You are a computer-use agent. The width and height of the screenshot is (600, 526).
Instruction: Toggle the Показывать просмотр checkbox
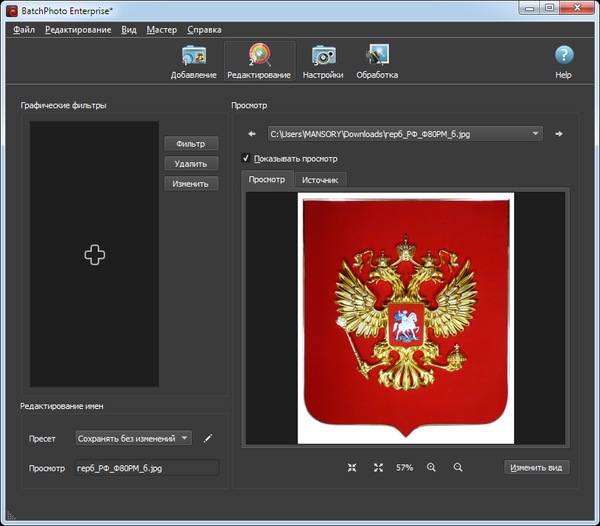pyautogui.click(x=246, y=158)
